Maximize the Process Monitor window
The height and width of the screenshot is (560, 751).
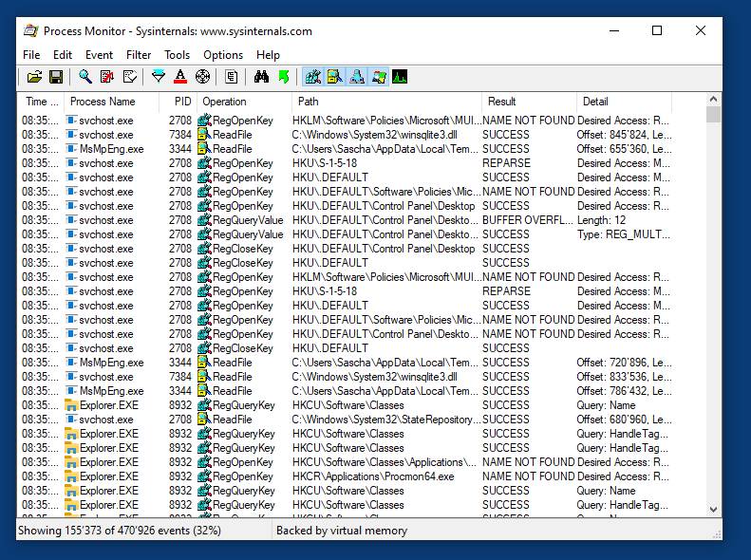[x=657, y=30]
